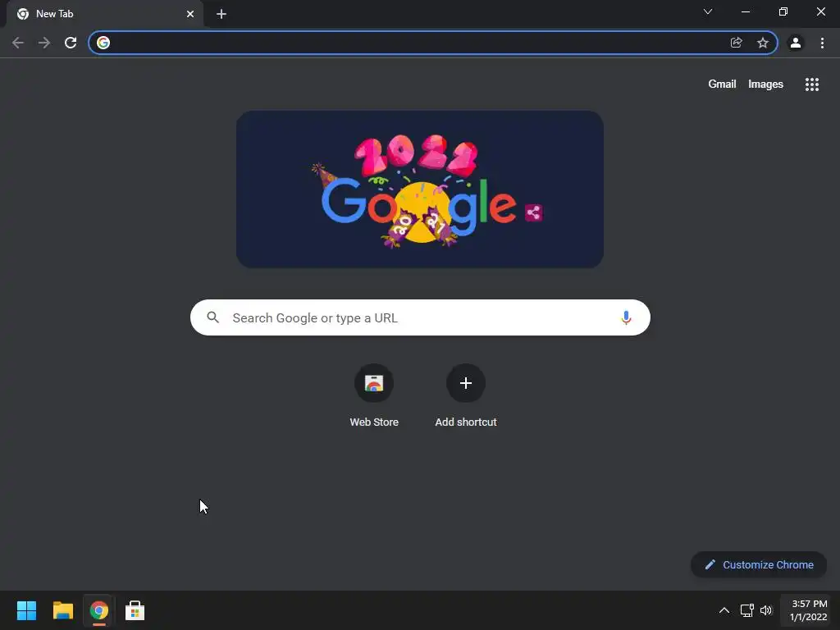Open the Windows Start menu
840x630 pixels.
(x=26, y=610)
